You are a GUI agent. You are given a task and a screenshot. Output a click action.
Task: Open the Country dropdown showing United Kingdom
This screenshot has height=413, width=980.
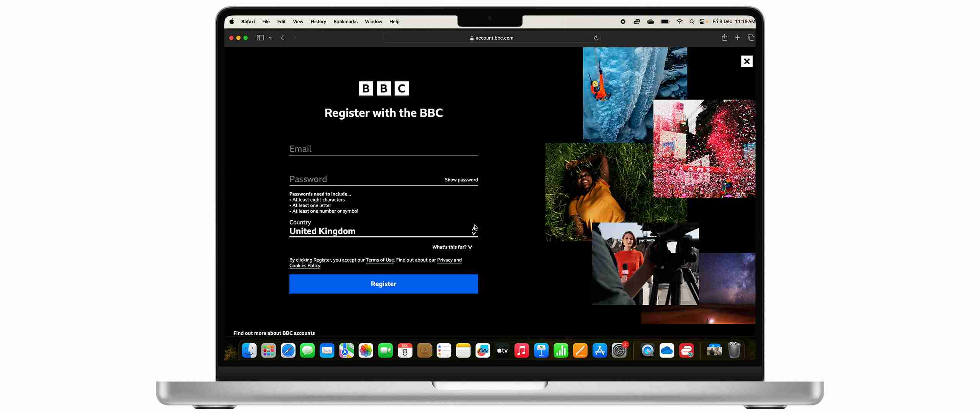[384, 231]
